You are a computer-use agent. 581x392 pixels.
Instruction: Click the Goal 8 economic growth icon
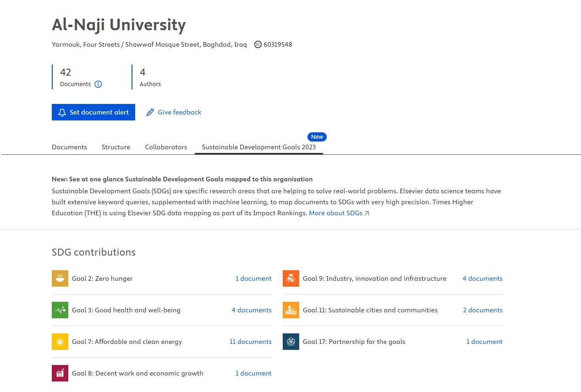tap(60, 373)
